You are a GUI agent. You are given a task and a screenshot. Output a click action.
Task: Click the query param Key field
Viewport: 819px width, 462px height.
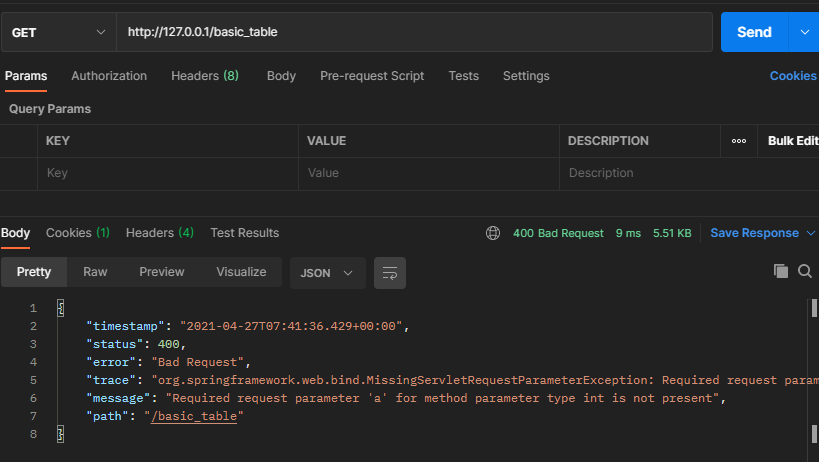coord(168,173)
